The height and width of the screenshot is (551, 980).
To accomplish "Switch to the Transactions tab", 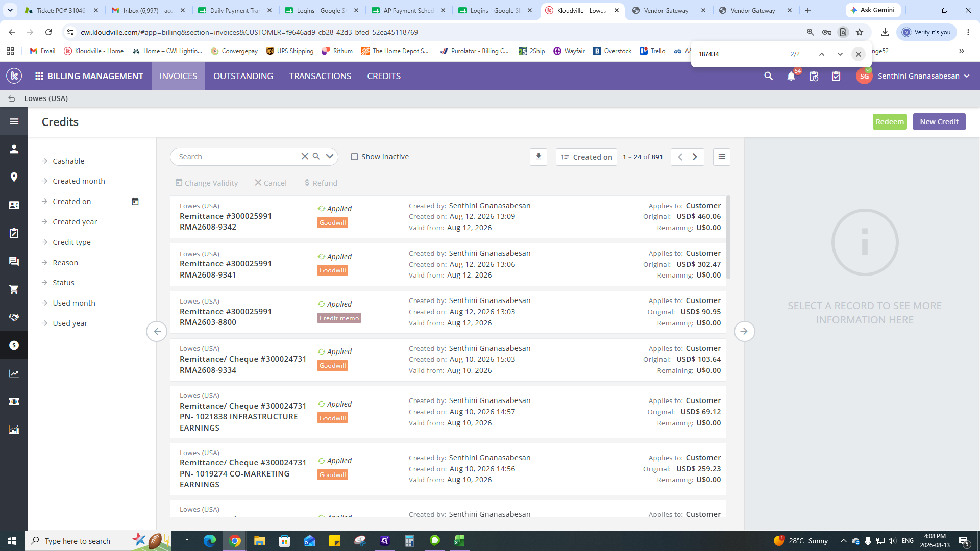I will (x=320, y=76).
